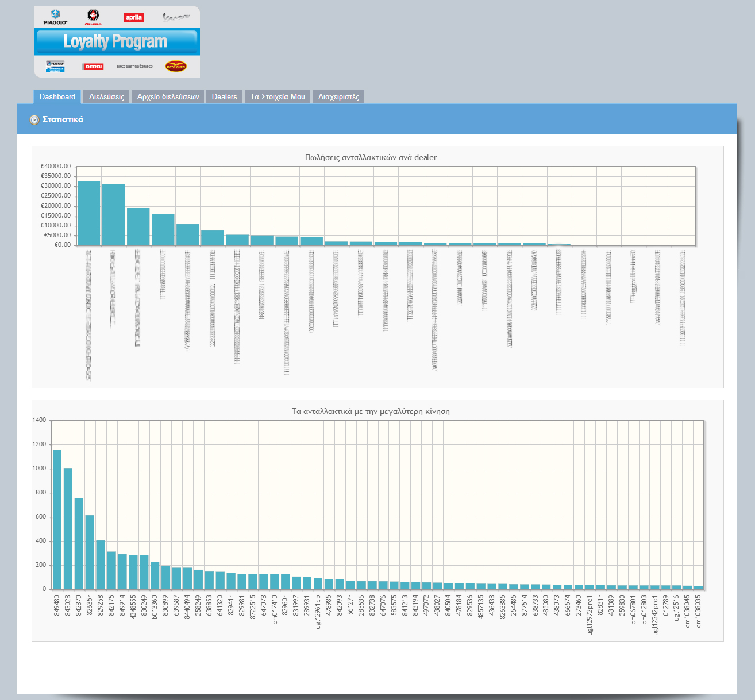755x700 pixels.
Task: Open the Τα Στοιχεία Μου tab
Action: (278, 96)
